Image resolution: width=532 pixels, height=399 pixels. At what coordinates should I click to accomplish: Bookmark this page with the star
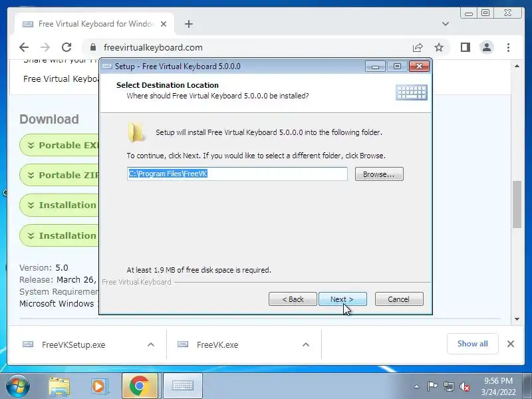[x=439, y=47]
